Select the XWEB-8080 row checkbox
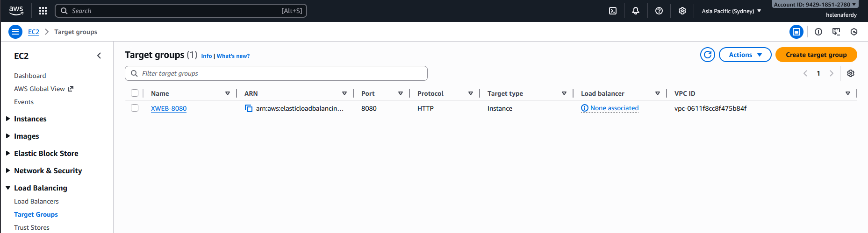Image resolution: width=868 pixels, height=233 pixels. 135,108
